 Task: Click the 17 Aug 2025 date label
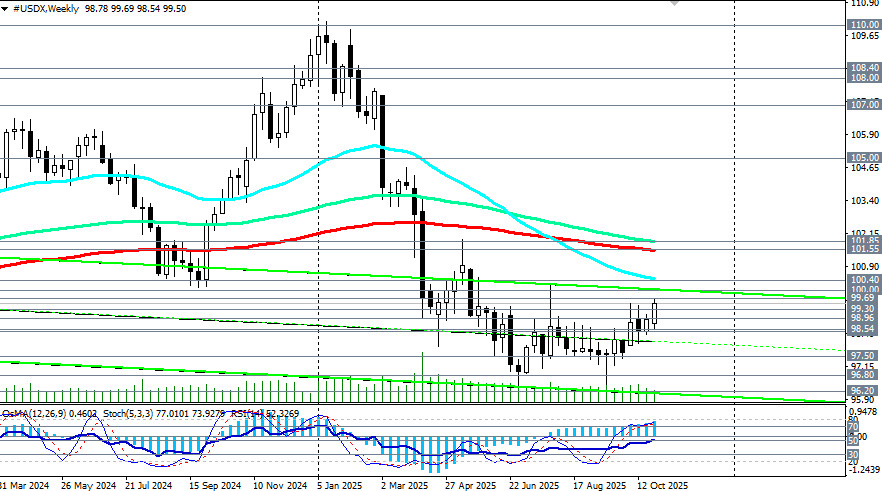(600, 485)
